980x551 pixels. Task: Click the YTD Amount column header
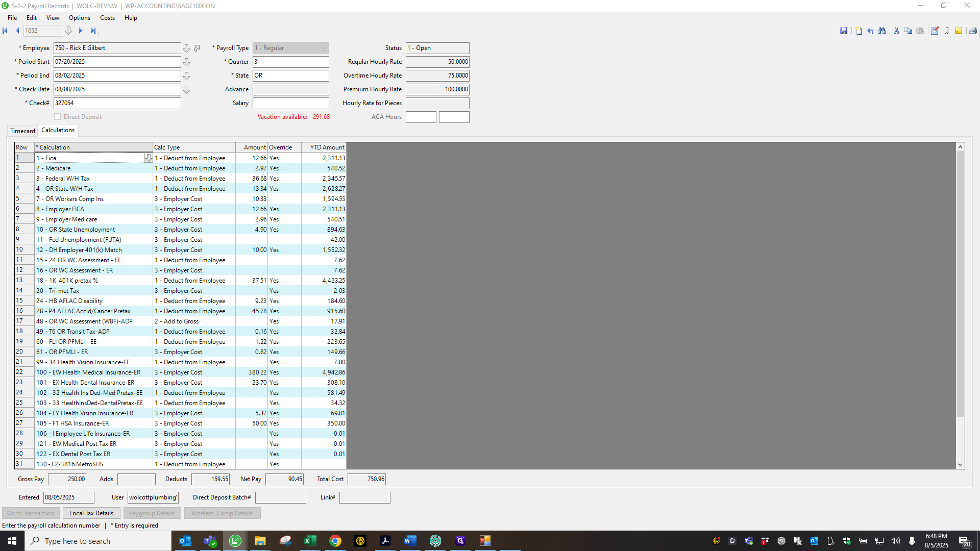point(324,147)
